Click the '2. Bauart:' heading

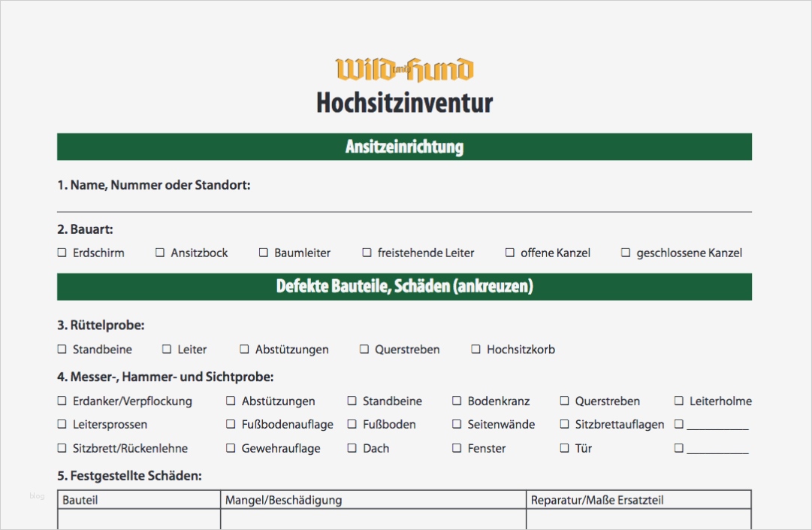pyautogui.click(x=85, y=229)
